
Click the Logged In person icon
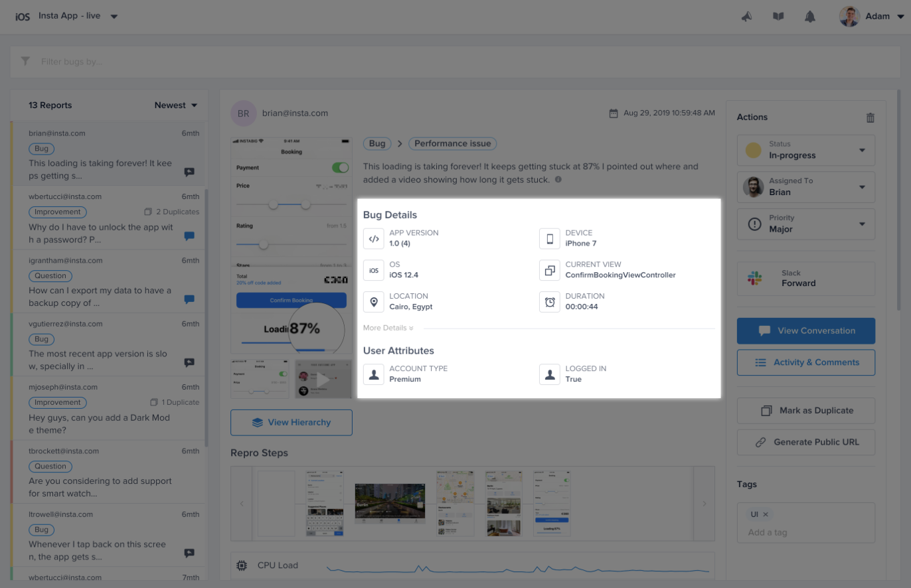click(550, 374)
